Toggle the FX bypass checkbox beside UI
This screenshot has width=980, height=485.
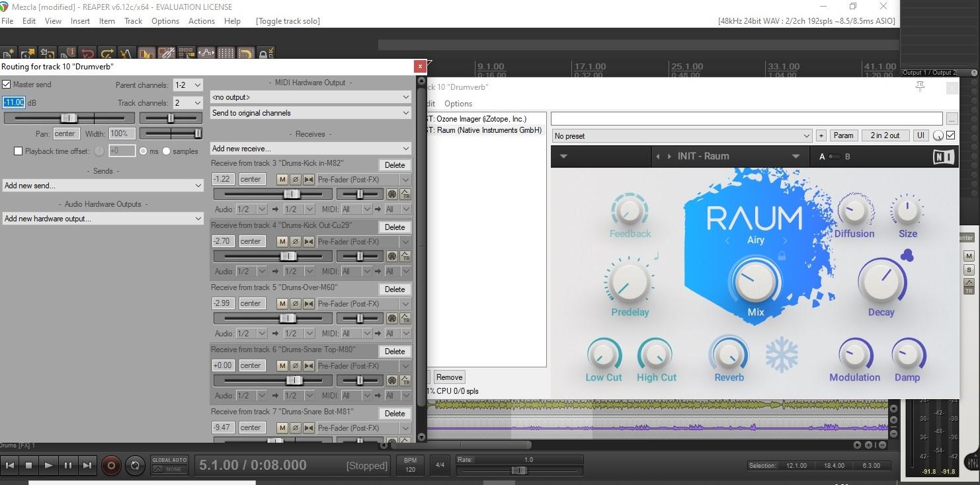[951, 135]
